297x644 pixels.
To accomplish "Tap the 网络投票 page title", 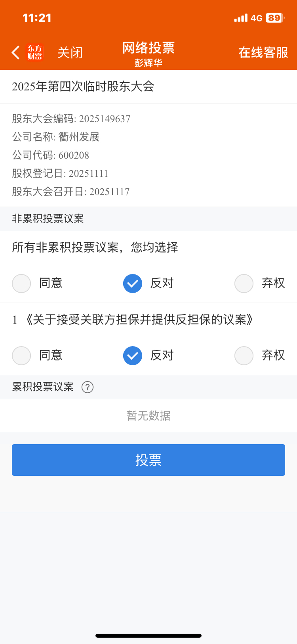I will coord(148,48).
